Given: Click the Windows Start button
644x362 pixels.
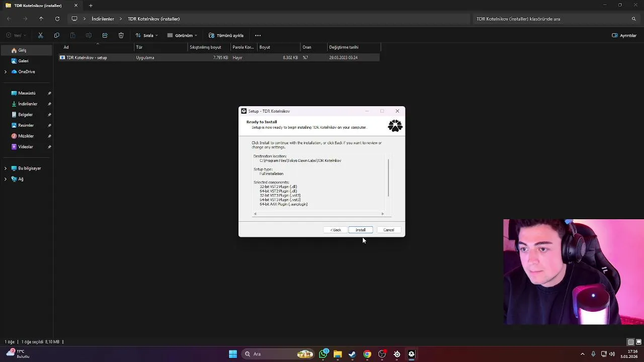Looking at the screenshot, I should 232,354.
